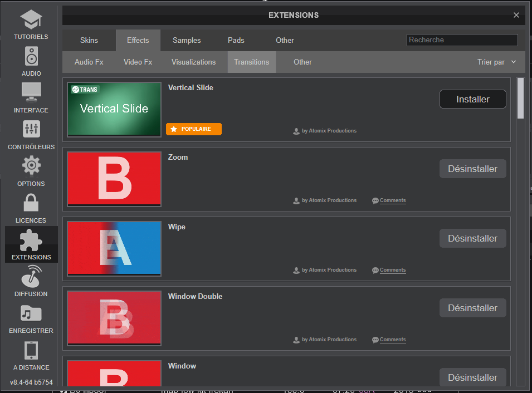
Task: Open Audio settings speaker icon
Action: (31, 57)
